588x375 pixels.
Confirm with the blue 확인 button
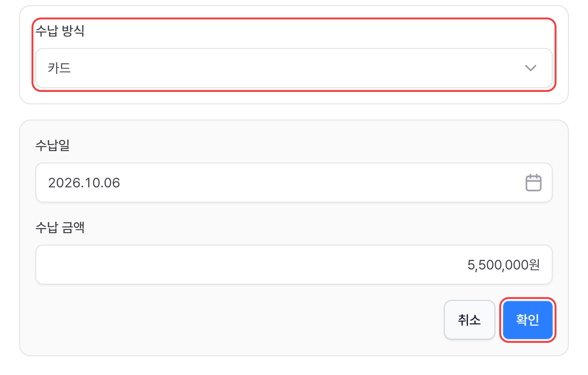coord(528,320)
